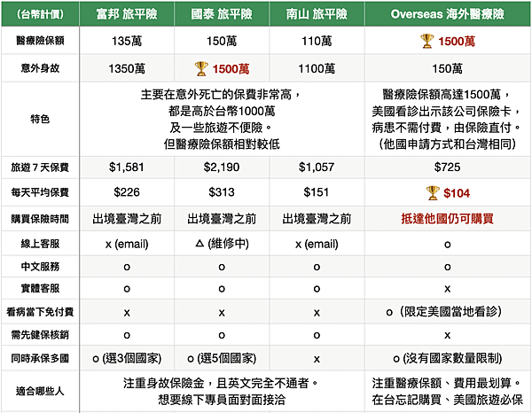
Task: Select the line (他國申請方式和台灣相同)
Action: [447, 144]
